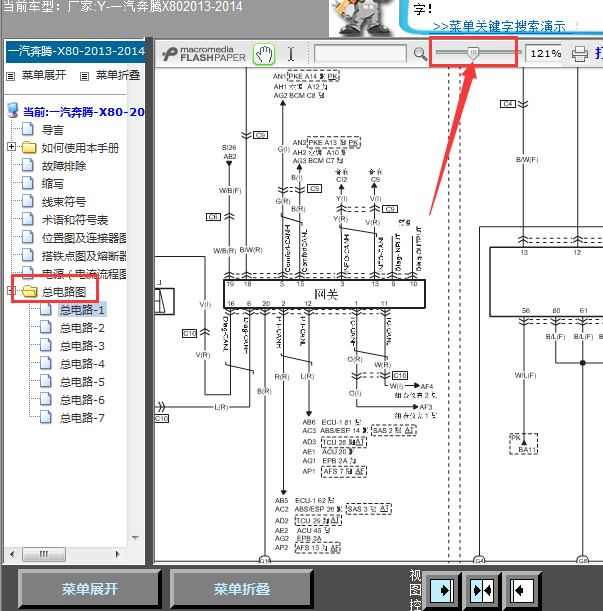Click the computer icon of root node
Screen dimensions: 603x611
pyautogui.click(x=13, y=110)
